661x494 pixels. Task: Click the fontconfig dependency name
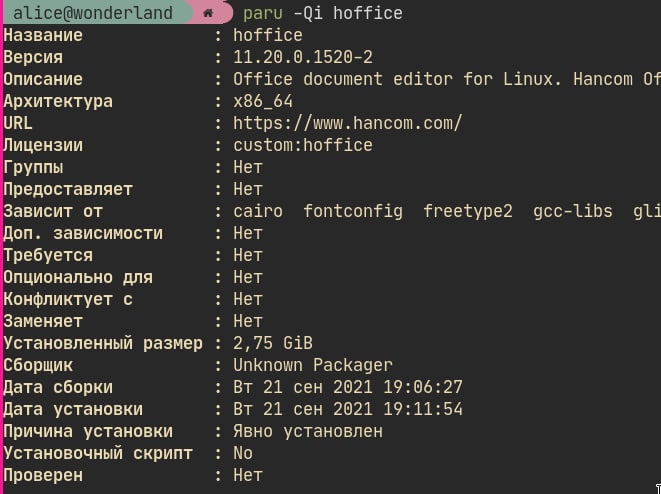tap(352, 211)
